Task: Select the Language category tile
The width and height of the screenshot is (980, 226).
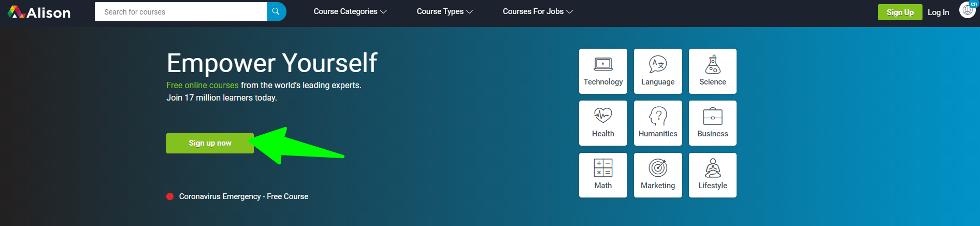Action: pos(658,72)
